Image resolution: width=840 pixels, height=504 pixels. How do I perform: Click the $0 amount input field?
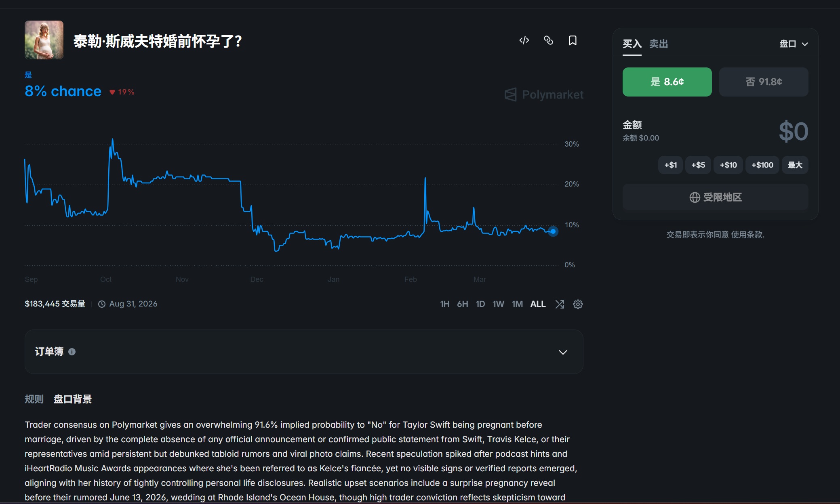793,132
